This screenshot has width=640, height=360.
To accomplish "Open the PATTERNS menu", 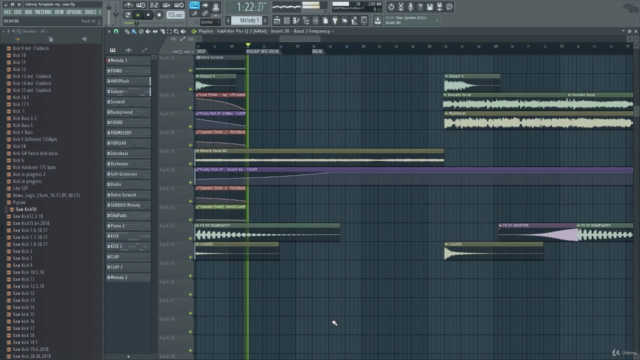I will coord(43,12).
